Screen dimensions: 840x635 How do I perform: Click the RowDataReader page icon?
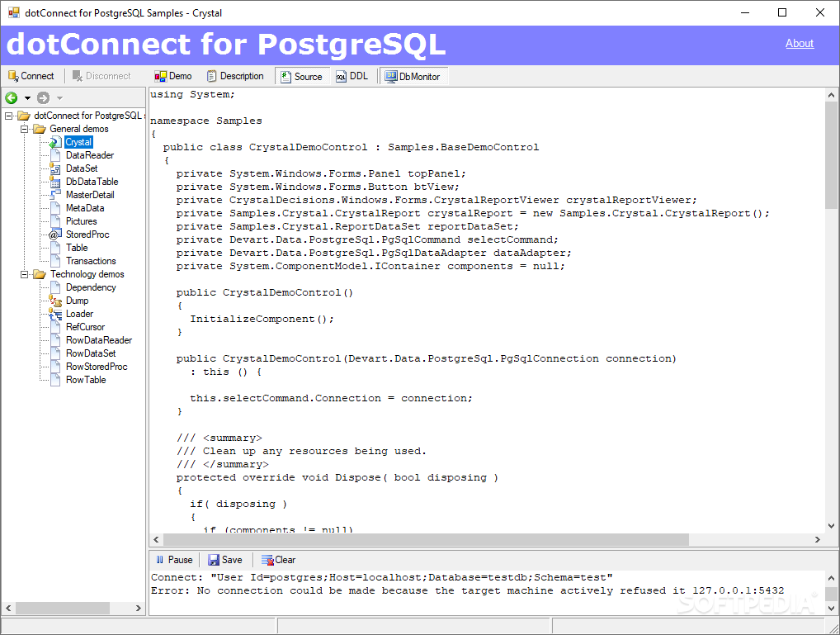(55, 340)
